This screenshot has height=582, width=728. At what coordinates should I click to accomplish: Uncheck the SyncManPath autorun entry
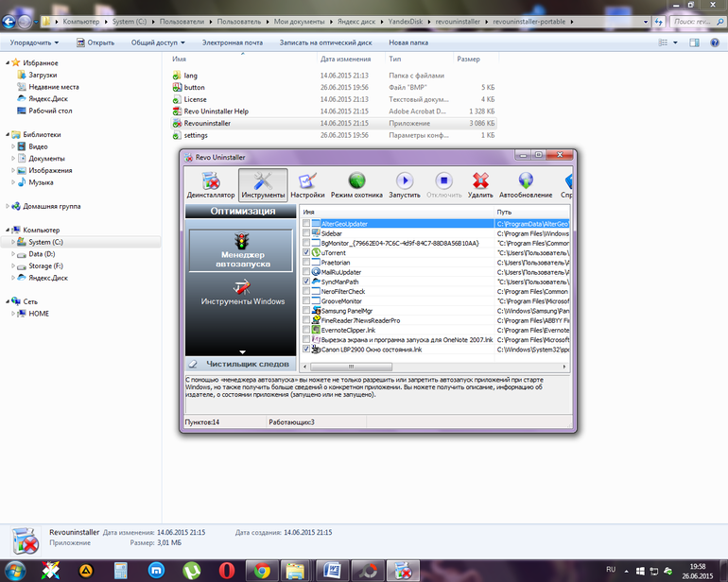pos(306,282)
